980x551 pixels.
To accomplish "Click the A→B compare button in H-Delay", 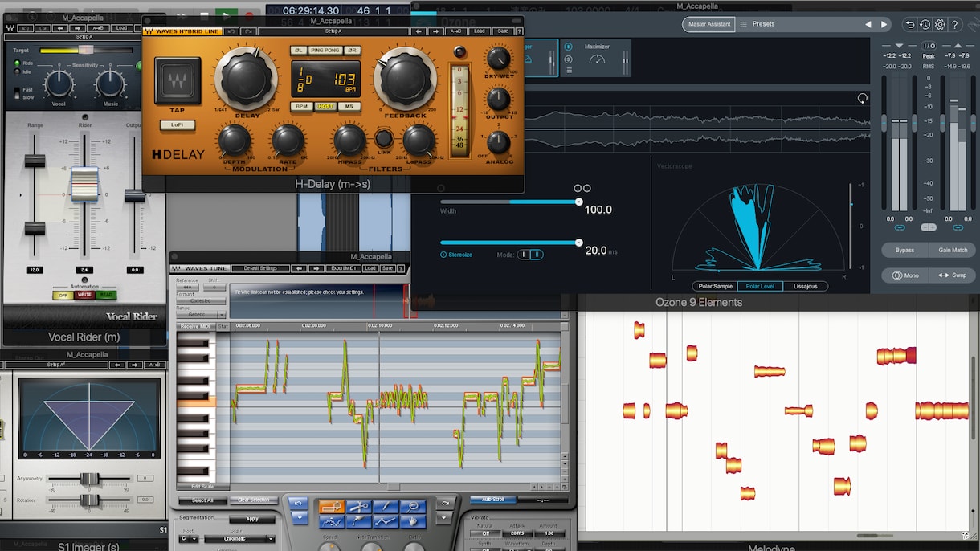I will tap(455, 31).
